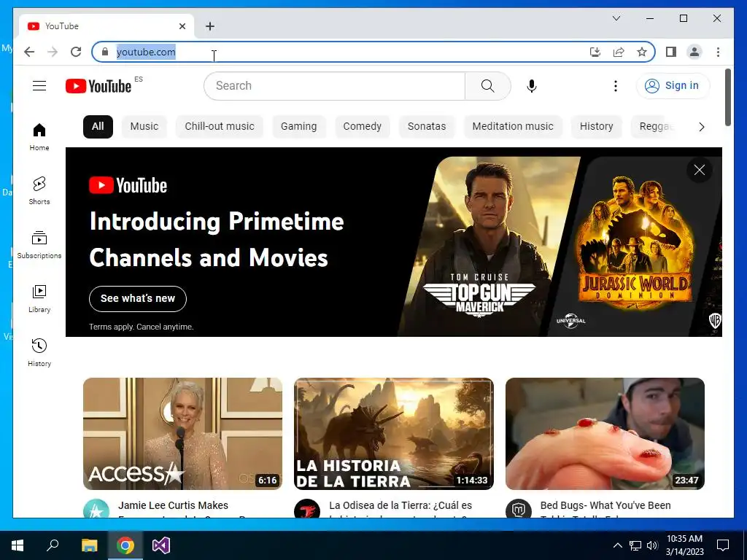
Task: Open File Explorer from the taskbar
Action: pyautogui.click(x=89, y=545)
